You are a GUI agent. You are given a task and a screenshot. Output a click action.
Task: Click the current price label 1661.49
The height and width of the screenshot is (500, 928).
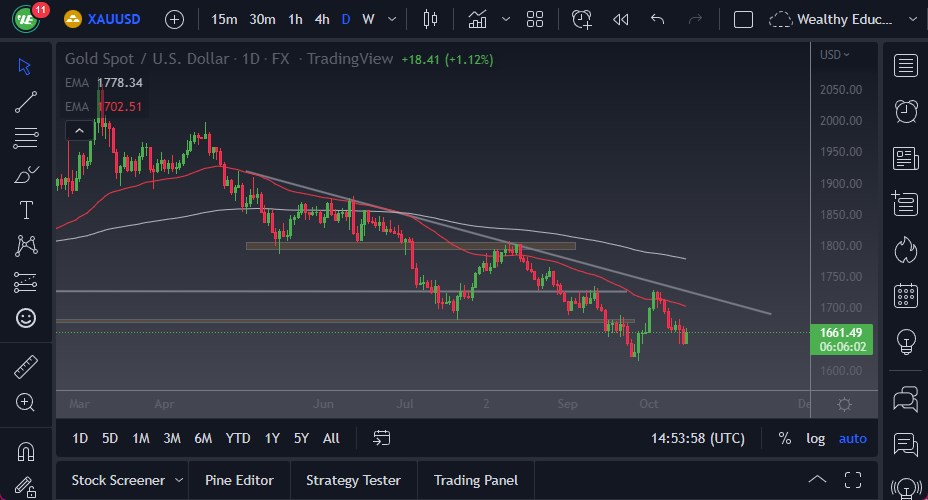pos(845,333)
